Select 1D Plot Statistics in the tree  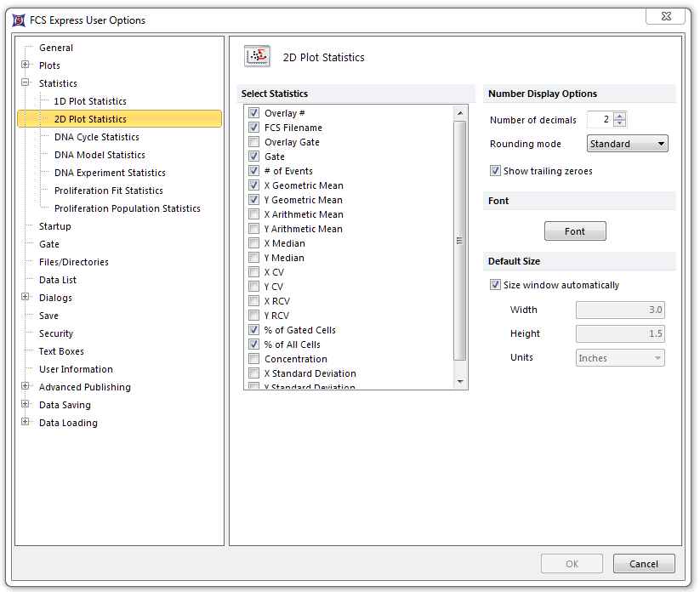pos(90,101)
